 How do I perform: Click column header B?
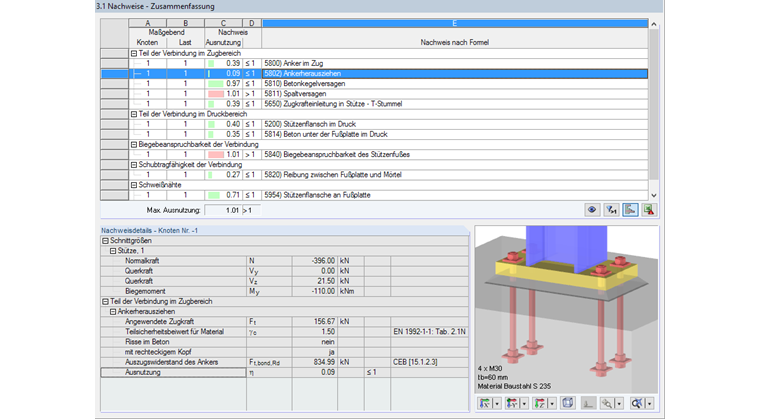(x=186, y=23)
